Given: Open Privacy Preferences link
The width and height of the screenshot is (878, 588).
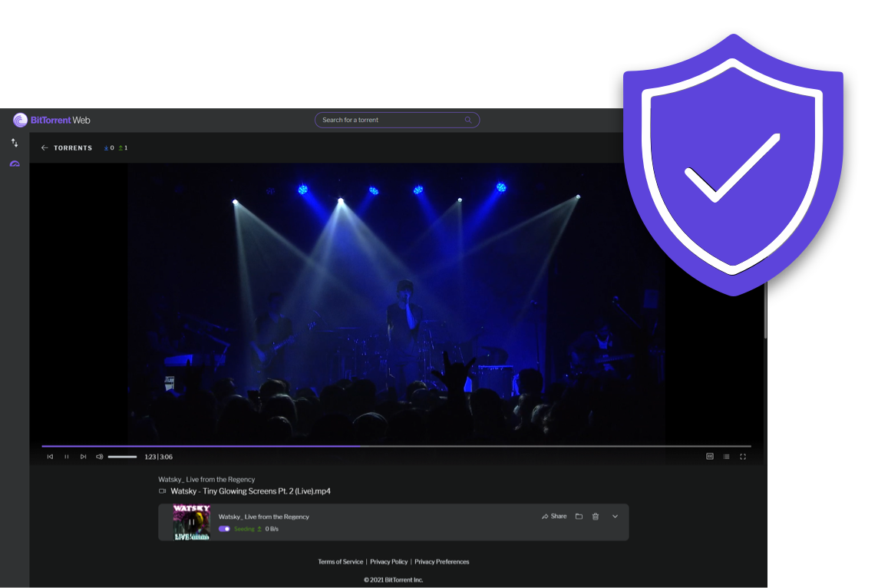Looking at the screenshot, I should tap(442, 562).
